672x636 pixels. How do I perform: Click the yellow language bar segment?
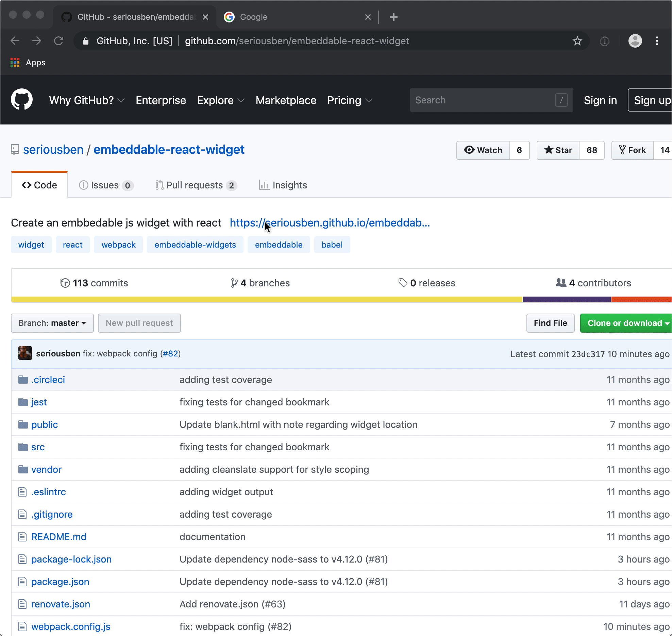pyautogui.click(x=267, y=299)
